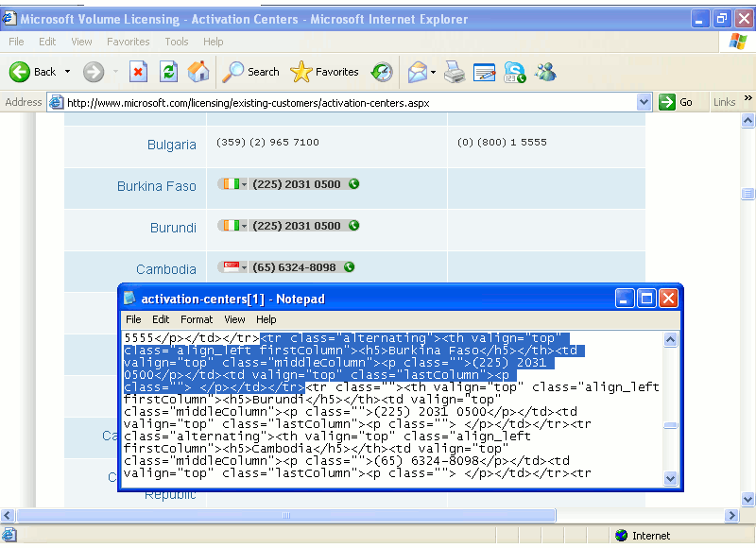Screen dimensions: 756x548
Task: Open the flag dropdown for Burkina Faso number
Action: click(245, 184)
